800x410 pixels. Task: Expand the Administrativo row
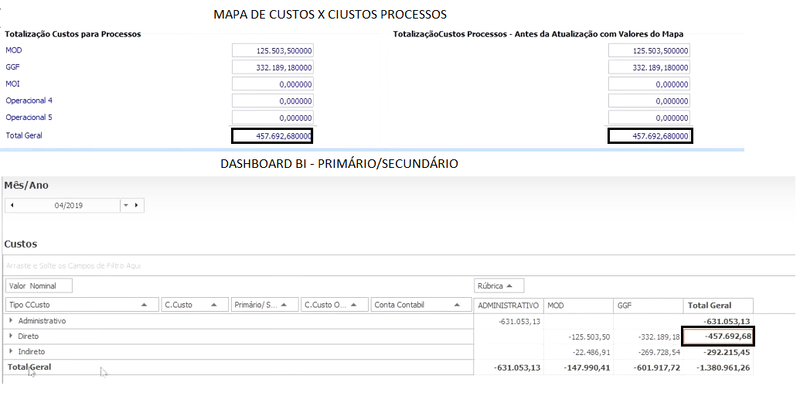point(11,321)
